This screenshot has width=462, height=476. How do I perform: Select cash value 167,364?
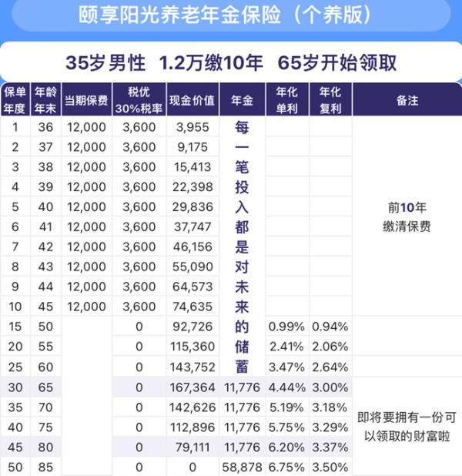click(x=192, y=387)
